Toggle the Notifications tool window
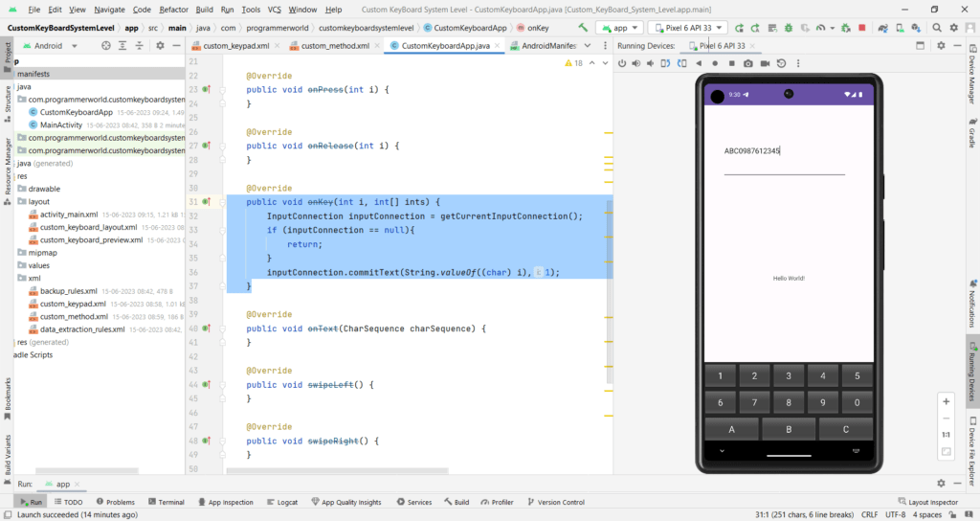The height and width of the screenshot is (521, 980). click(x=972, y=304)
